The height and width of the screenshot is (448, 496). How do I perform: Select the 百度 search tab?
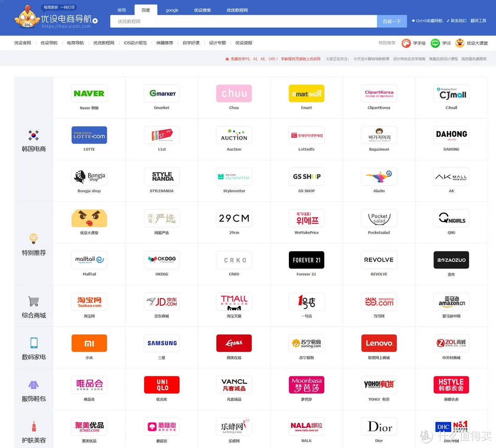click(x=146, y=10)
